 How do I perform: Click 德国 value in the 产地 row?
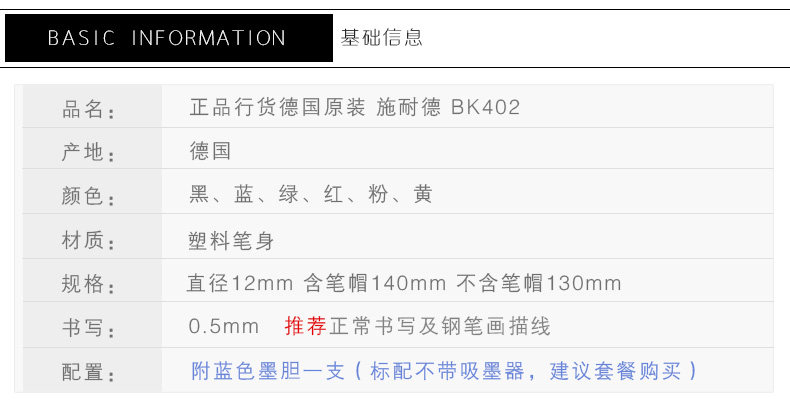210,151
